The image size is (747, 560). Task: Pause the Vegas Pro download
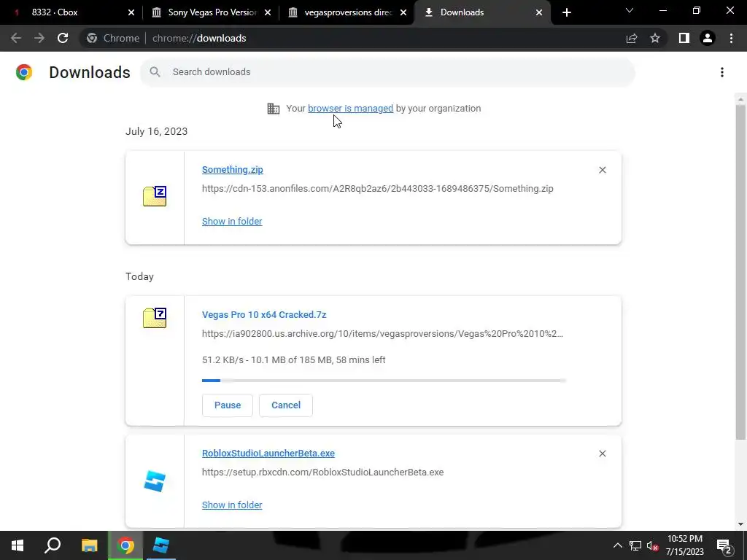click(228, 405)
